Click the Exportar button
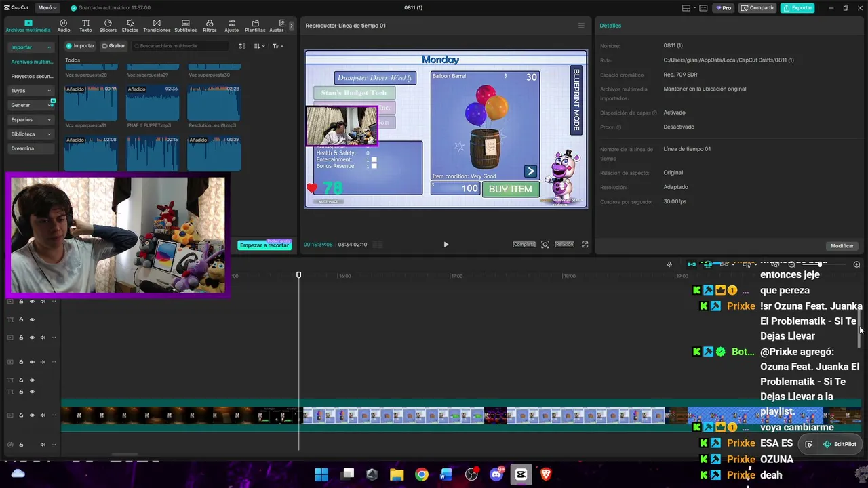The image size is (868, 488). tap(797, 8)
